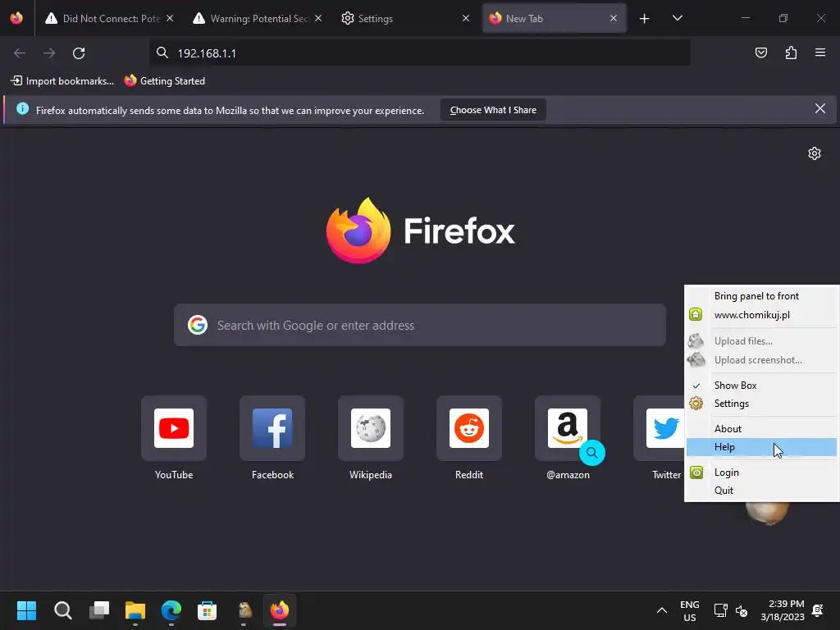Click the muted volume tray icon
This screenshot has width=840, height=630.
(742, 610)
